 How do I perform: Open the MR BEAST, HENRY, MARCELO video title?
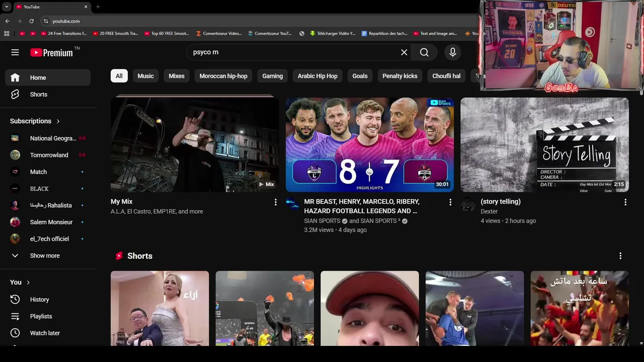pyautogui.click(x=362, y=206)
